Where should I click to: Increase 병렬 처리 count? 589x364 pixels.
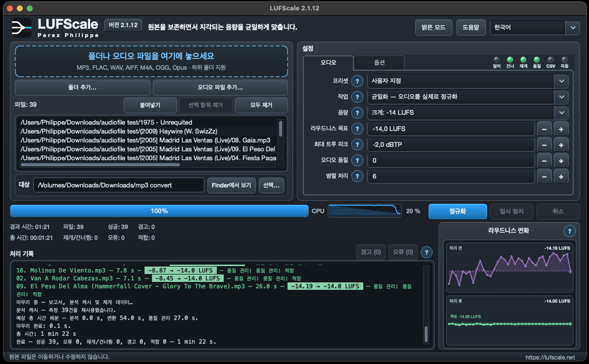coord(561,177)
